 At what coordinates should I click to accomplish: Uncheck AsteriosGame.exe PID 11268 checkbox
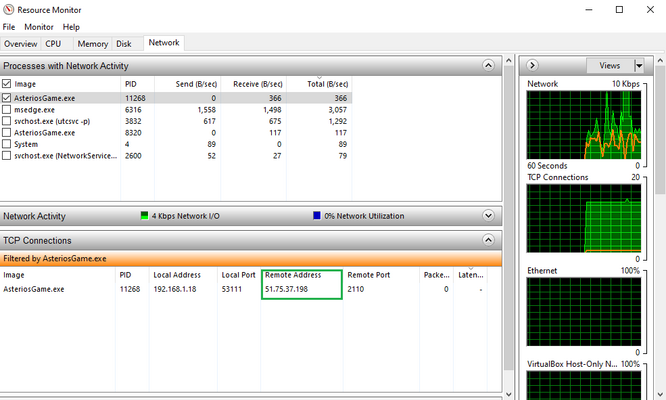6,98
